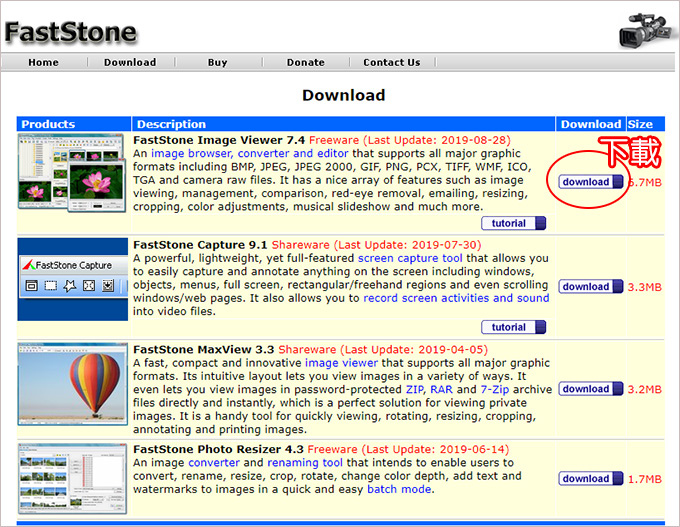680x527 pixels.
Task: Click the 'FastStone Capture 9.1' title
Action: 200,245
